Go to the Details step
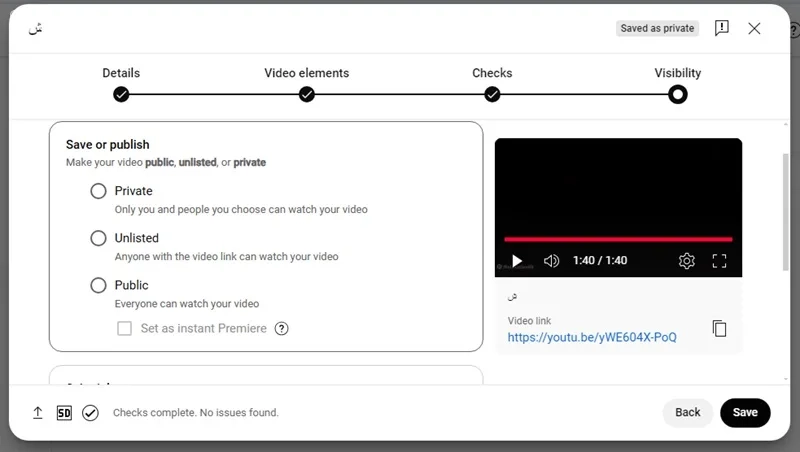The width and height of the screenshot is (800, 452). point(121,94)
